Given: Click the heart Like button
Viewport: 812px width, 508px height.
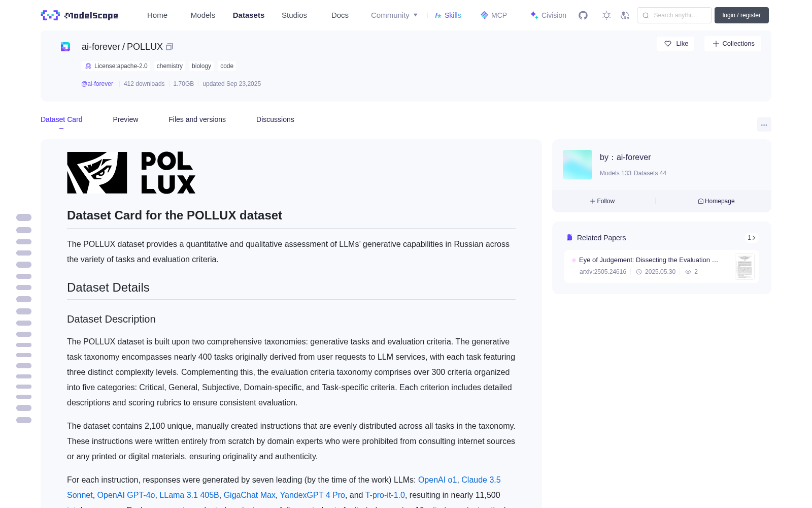Looking at the screenshot, I should click(x=675, y=44).
